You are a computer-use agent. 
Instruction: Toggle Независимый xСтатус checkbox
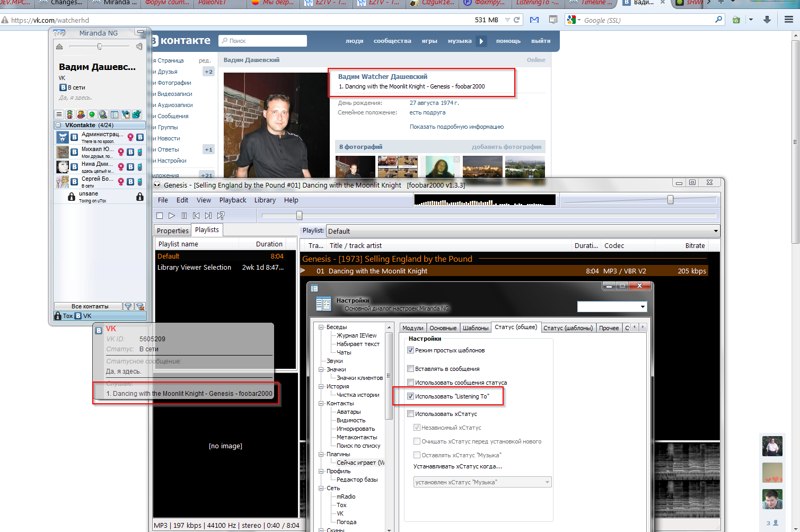[x=417, y=428]
